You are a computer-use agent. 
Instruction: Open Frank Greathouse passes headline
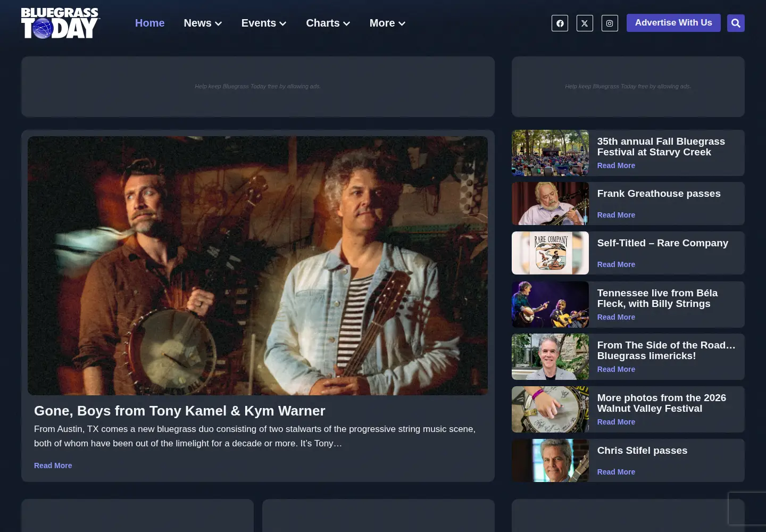[659, 194]
